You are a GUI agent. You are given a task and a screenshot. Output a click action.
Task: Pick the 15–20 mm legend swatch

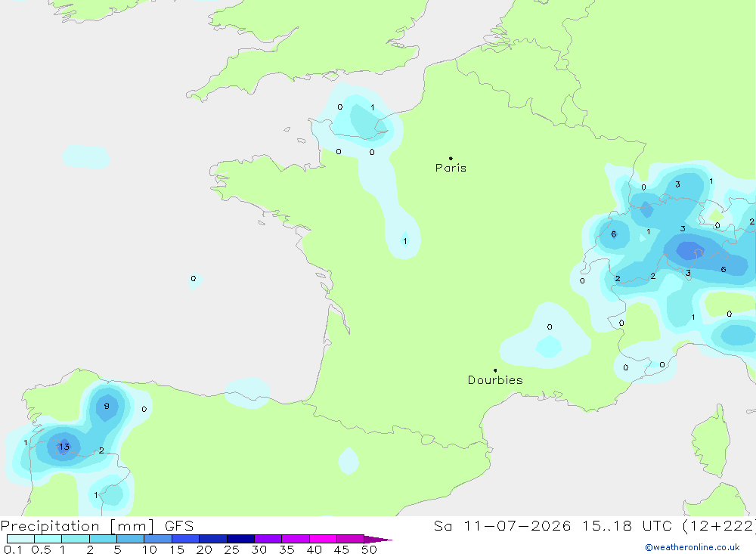pos(186,539)
